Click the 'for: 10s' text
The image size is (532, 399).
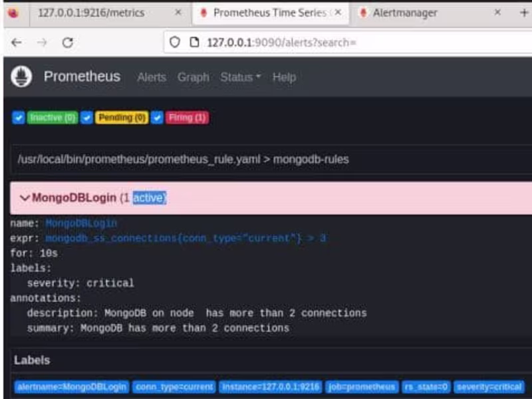point(34,253)
